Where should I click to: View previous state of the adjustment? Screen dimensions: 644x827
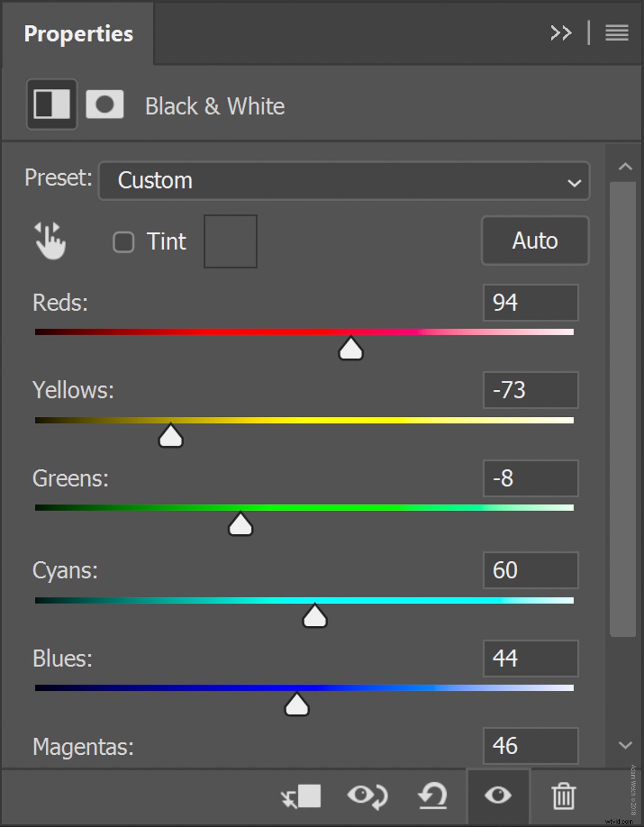tap(367, 796)
